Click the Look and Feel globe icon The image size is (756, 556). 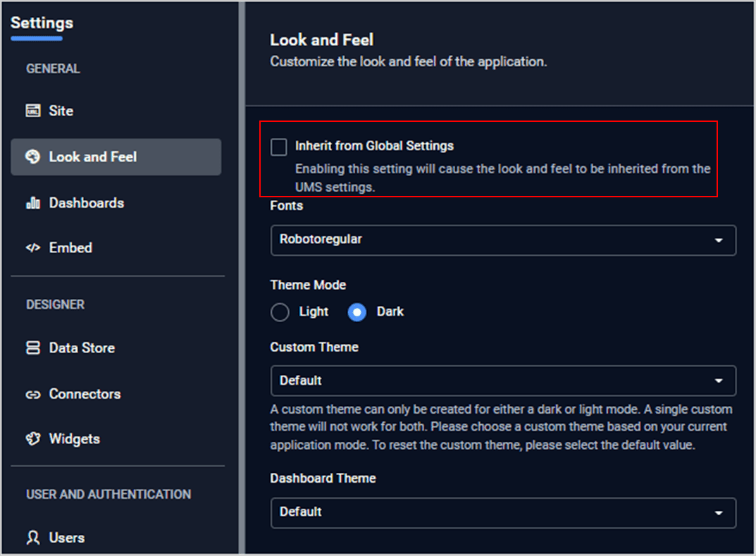32,156
